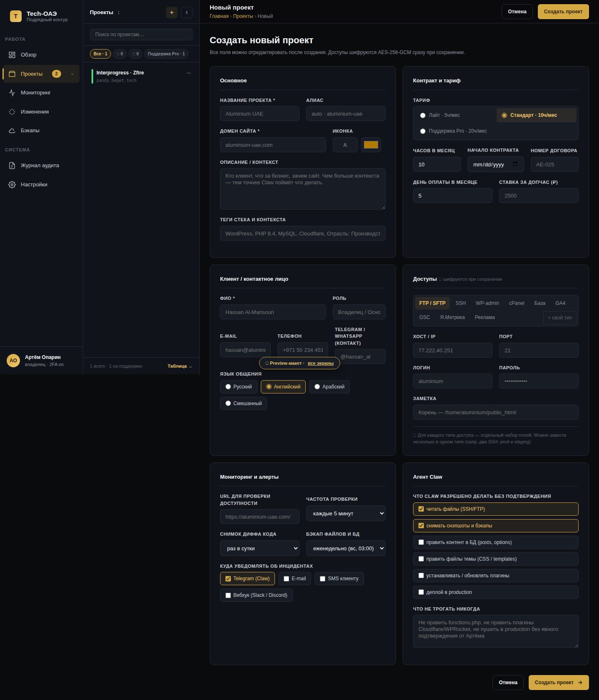Add custom access type + свой тип
The image size is (599, 700).
[x=559, y=318]
